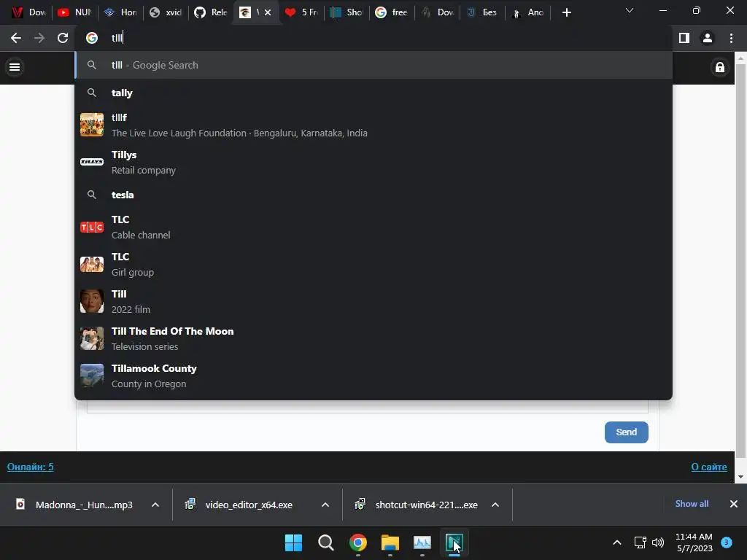Open the notification badge showing 3
The image size is (747, 560).
727,542
